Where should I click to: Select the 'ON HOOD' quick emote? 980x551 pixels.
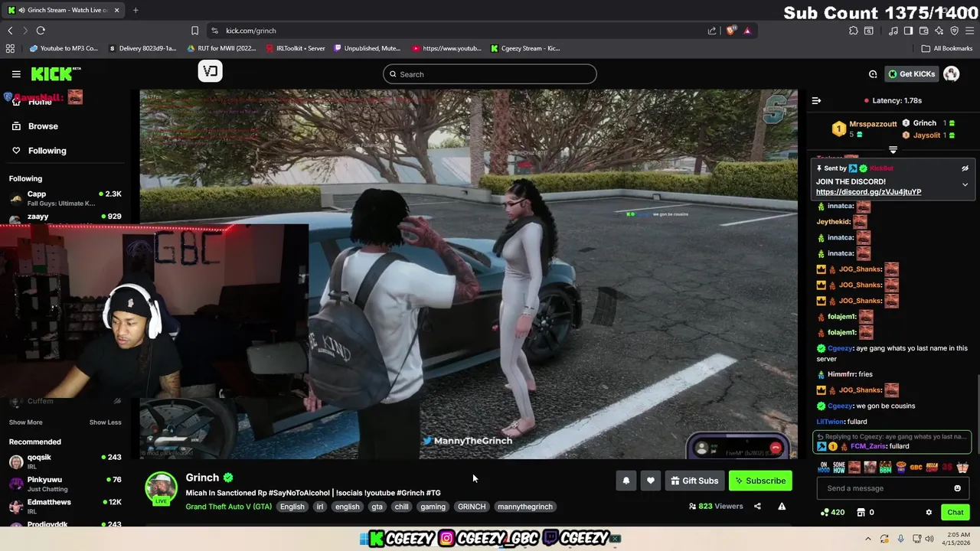point(824,467)
